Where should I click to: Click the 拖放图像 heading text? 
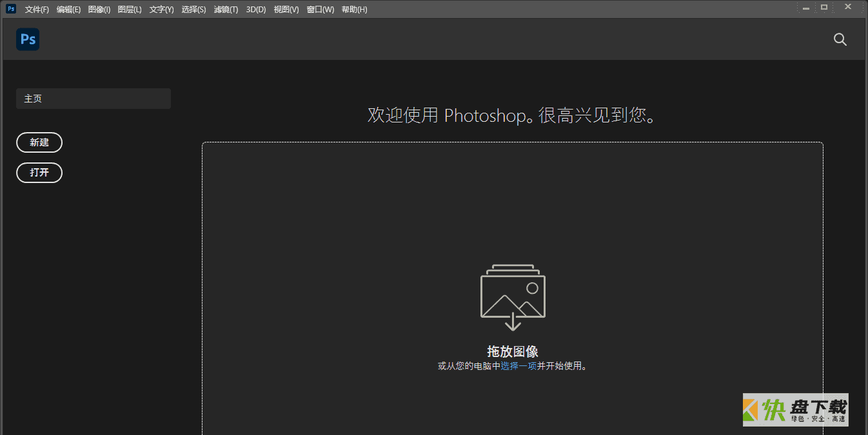[x=513, y=351]
